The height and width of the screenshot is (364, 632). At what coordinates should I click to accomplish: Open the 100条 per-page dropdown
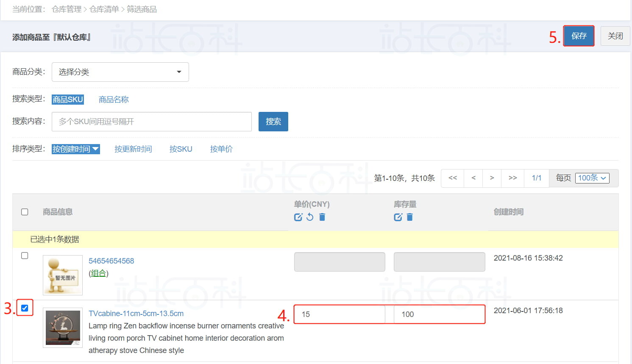(x=592, y=178)
